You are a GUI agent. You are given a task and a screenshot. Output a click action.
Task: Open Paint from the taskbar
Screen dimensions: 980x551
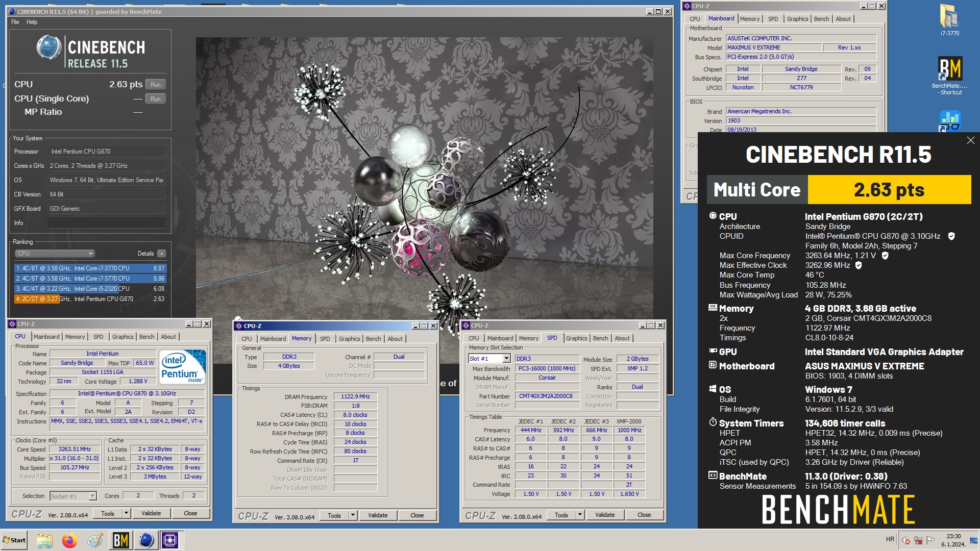coord(95,540)
